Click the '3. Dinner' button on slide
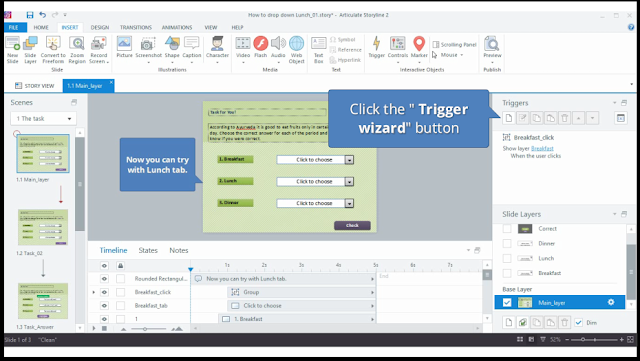640x361 pixels. pyautogui.click(x=235, y=203)
